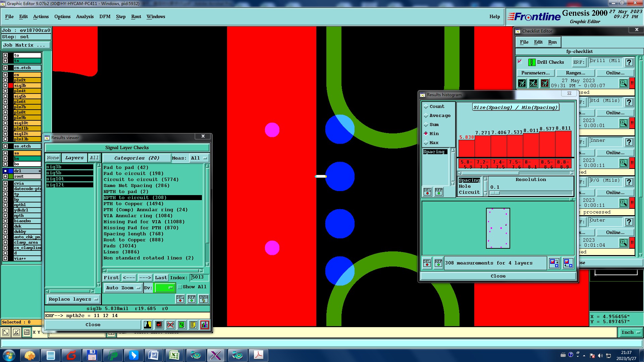Open the DFM menu
The width and height of the screenshot is (644, 362).
click(x=105, y=17)
